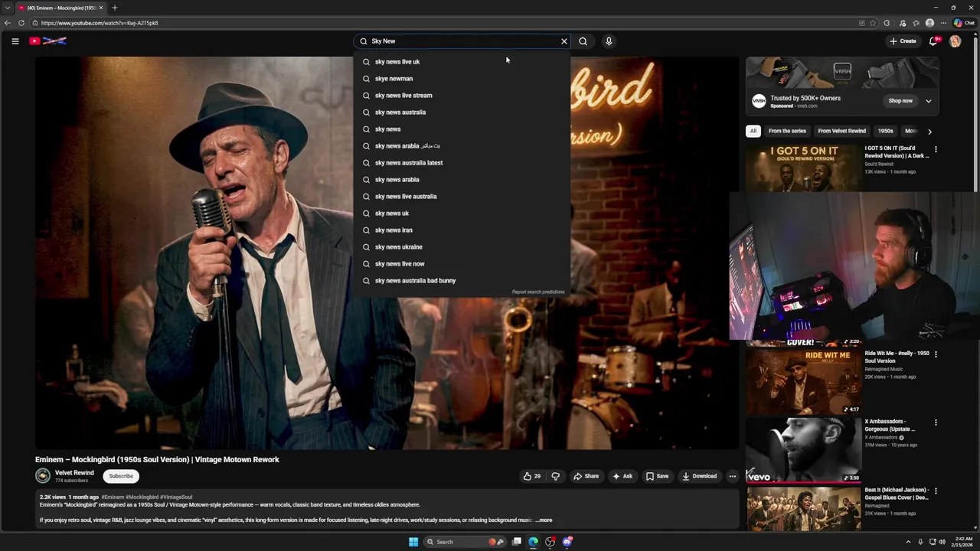The image size is (980, 551).
Task: Open YouTube account avatar menu
Action: tap(955, 41)
